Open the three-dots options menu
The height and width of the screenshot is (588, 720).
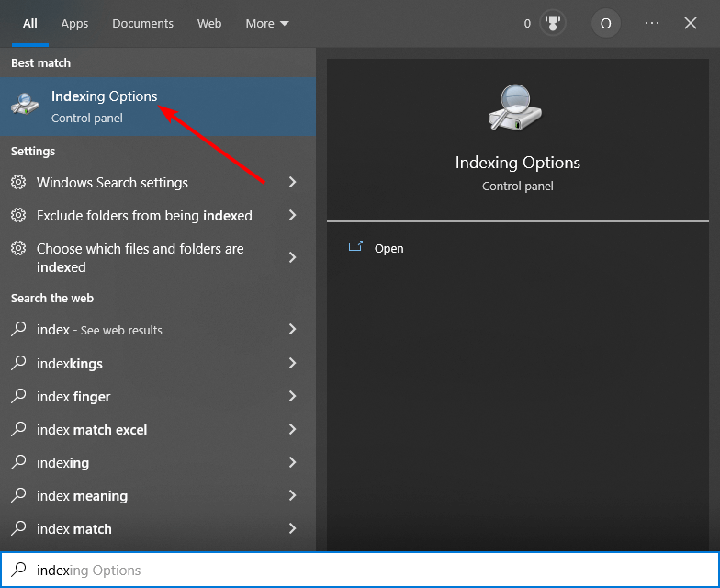pyautogui.click(x=652, y=23)
